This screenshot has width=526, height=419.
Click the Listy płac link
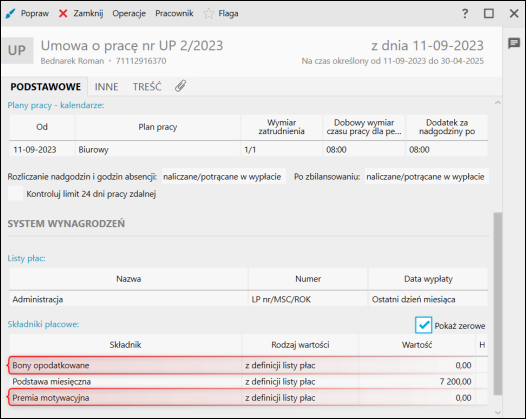click(26, 258)
